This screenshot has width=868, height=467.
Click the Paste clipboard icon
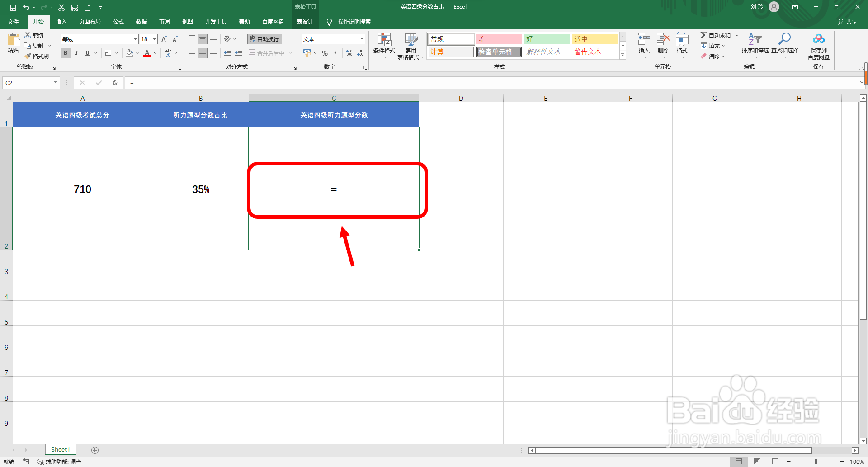click(13, 40)
